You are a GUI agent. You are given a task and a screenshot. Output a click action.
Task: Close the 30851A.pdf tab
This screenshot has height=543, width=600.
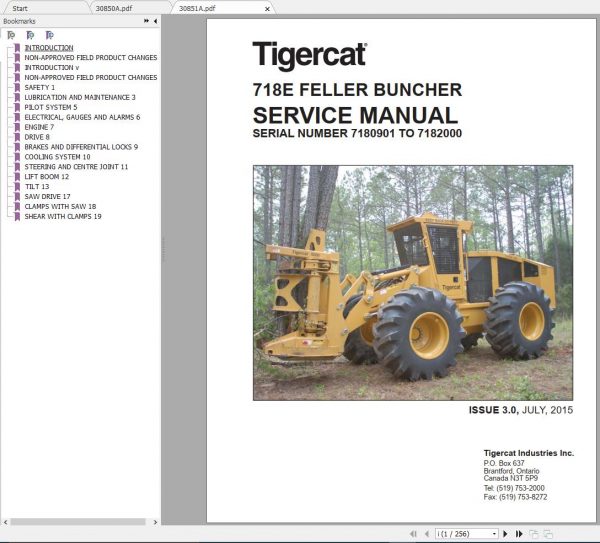tap(267, 8)
